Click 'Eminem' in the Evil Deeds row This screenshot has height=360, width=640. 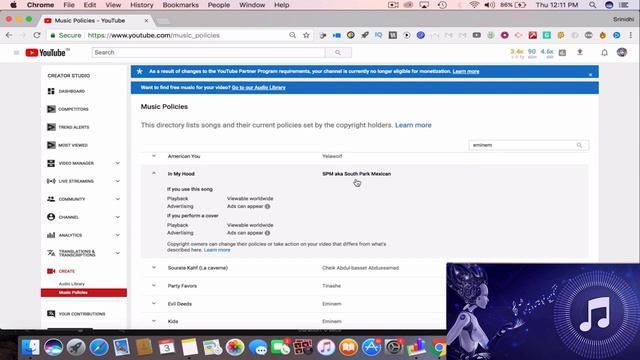click(331, 304)
